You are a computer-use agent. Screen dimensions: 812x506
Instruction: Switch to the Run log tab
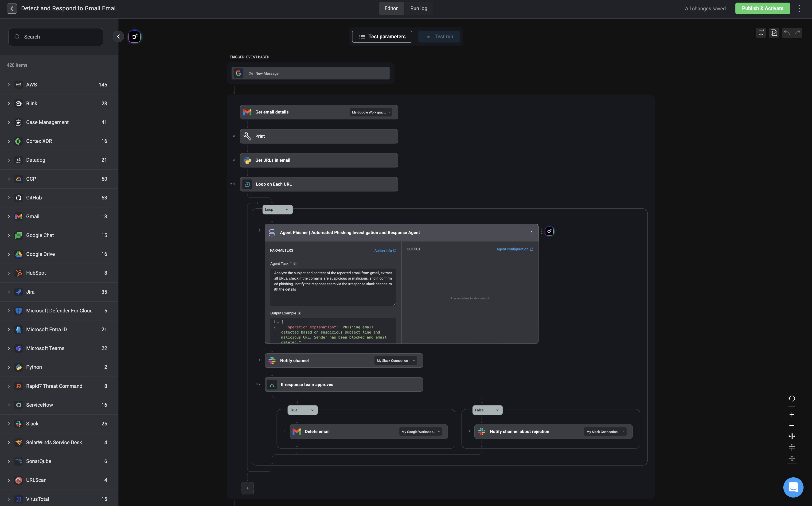419,8
